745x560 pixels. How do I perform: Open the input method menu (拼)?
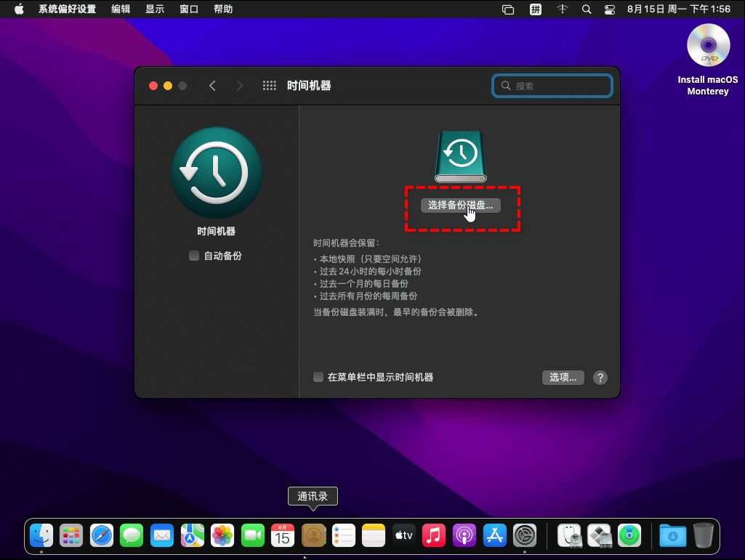pyautogui.click(x=536, y=9)
